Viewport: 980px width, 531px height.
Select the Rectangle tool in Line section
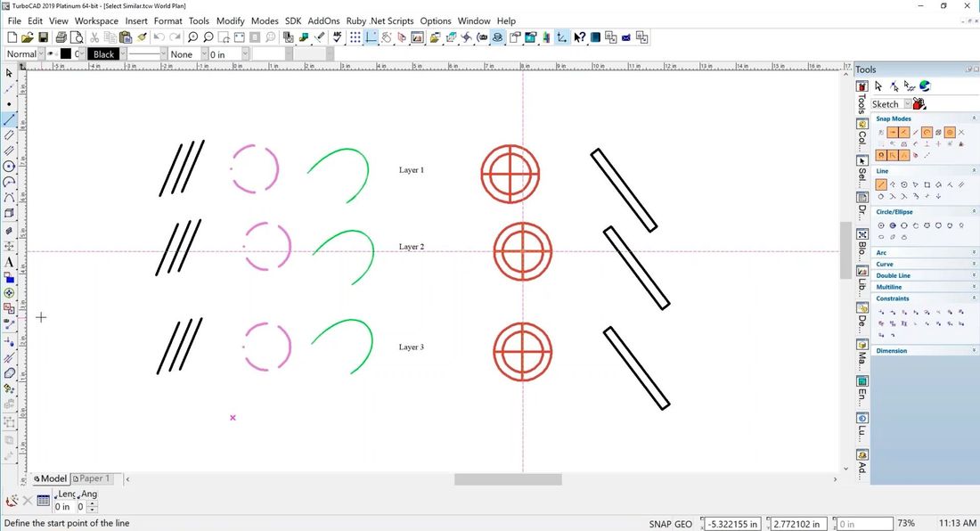coord(927,184)
